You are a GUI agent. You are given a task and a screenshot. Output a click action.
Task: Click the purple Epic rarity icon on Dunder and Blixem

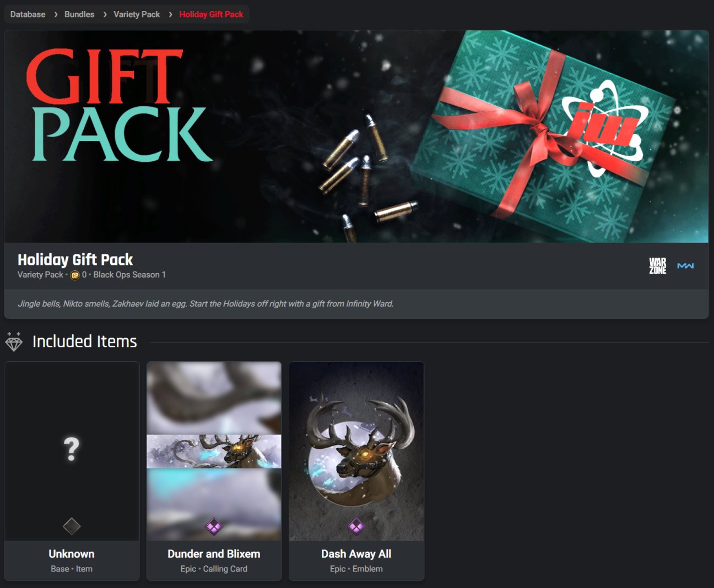pos(214,526)
